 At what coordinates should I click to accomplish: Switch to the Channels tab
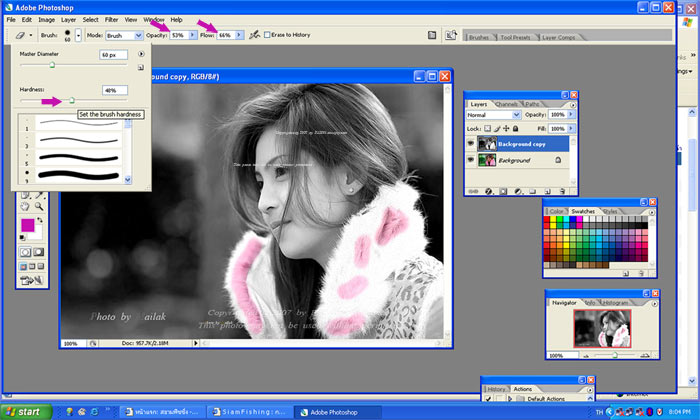pyautogui.click(x=506, y=104)
